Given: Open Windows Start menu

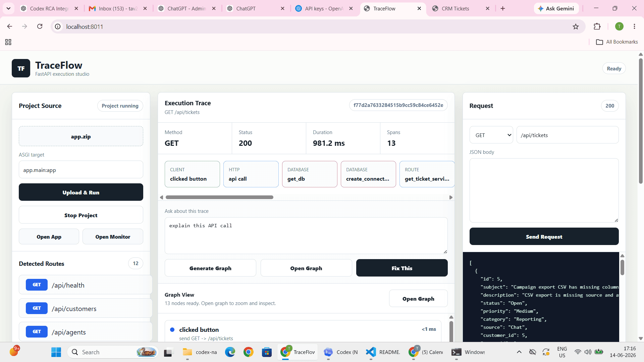Looking at the screenshot, I should tap(56, 352).
